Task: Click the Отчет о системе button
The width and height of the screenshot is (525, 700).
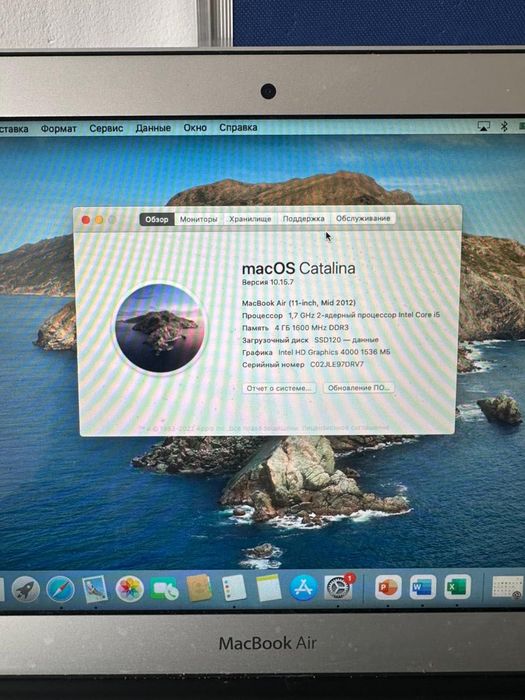Action: pyautogui.click(x=279, y=388)
